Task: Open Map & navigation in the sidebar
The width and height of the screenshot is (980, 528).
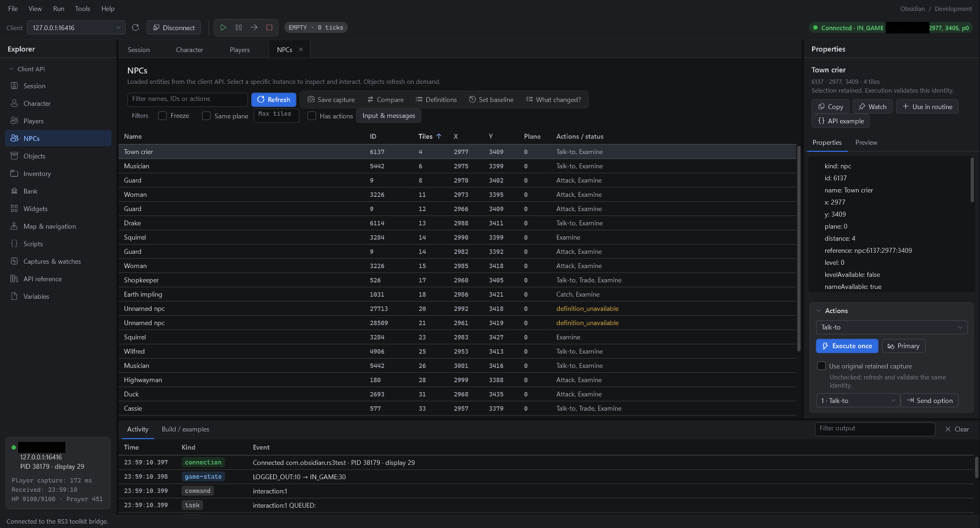Action: (58, 226)
